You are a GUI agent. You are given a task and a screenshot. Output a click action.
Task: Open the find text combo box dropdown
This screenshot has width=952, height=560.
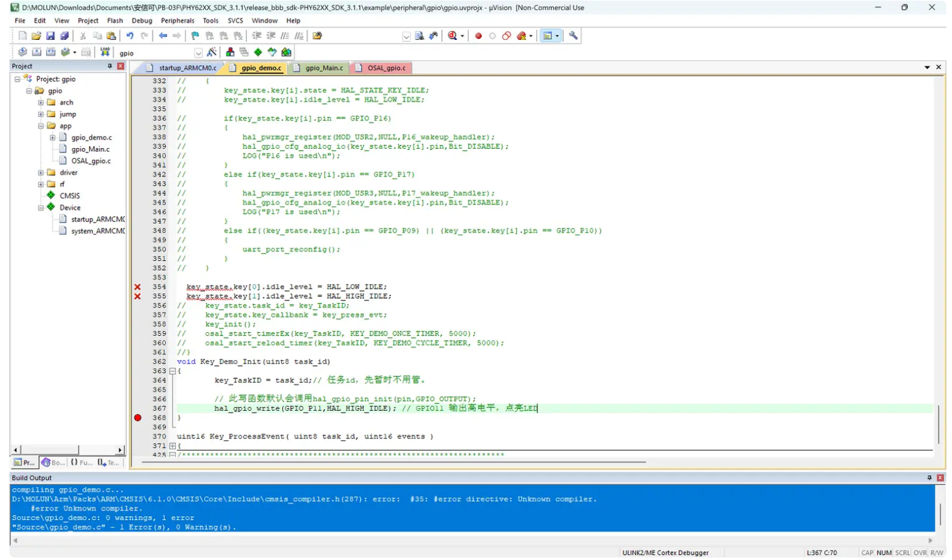406,37
